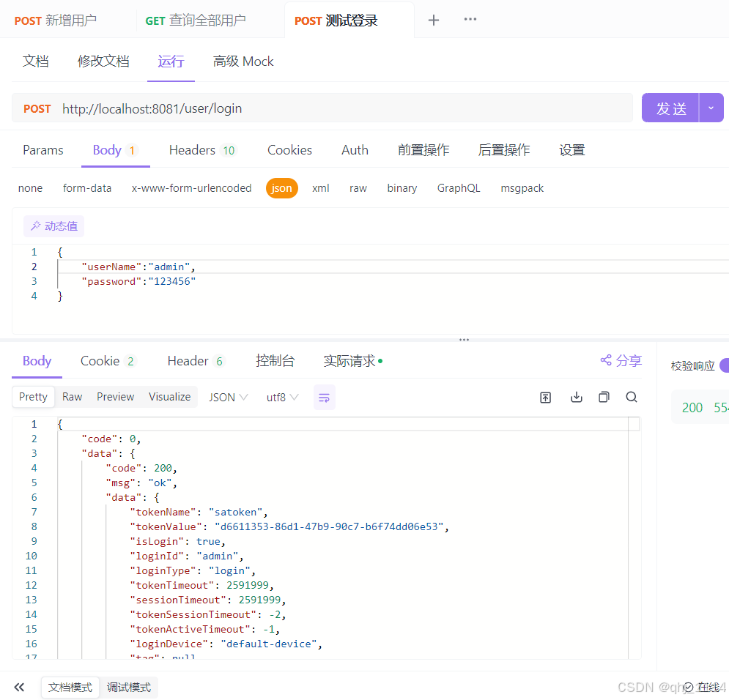This screenshot has height=700, width=729.
Task: Open the request Cookies tab
Action: (x=289, y=150)
